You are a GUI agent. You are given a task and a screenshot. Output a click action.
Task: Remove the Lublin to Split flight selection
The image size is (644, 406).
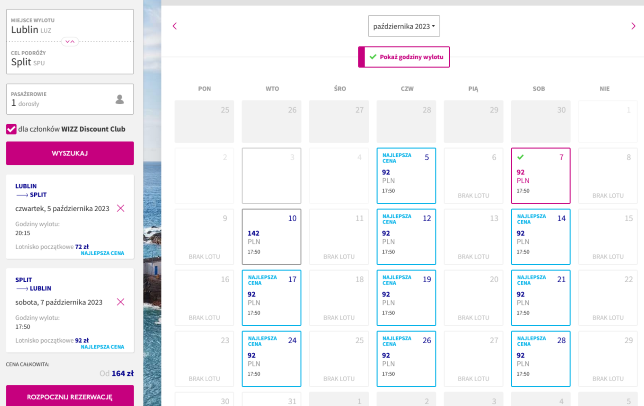[120, 209]
